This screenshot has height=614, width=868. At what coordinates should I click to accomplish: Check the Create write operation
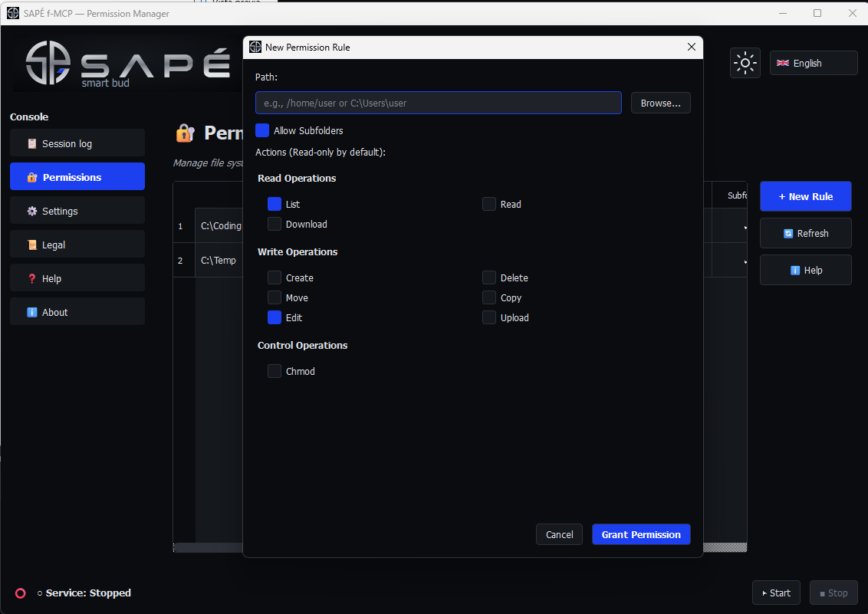[x=275, y=277]
